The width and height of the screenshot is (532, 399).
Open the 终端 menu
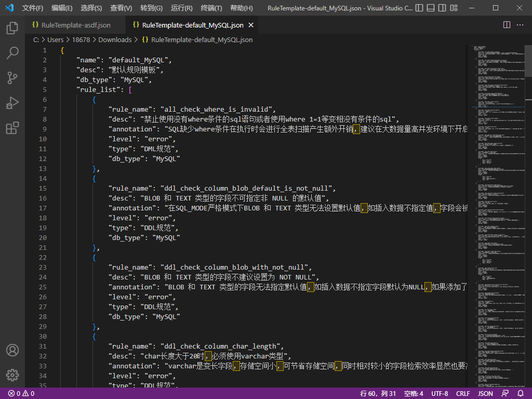[x=210, y=8]
